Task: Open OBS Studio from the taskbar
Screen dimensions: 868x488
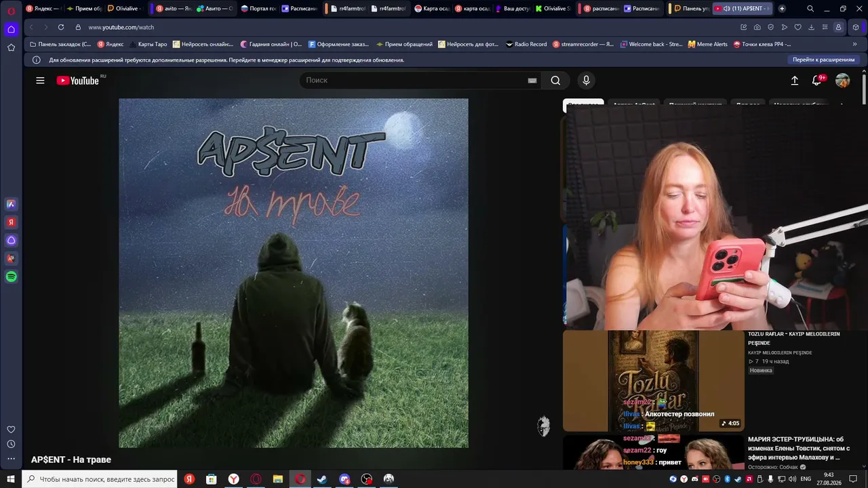Action: click(367, 479)
